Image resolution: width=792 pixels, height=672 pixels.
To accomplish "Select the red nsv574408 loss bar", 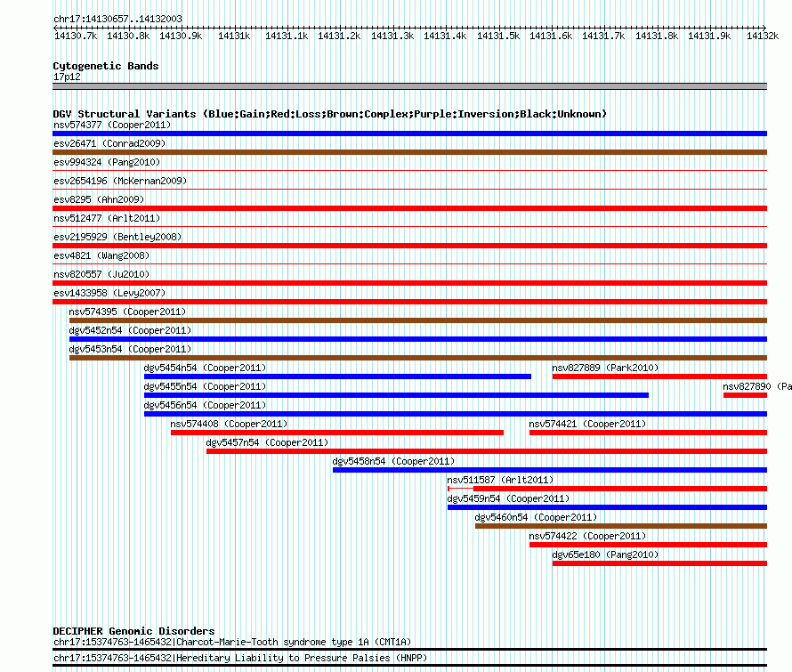I will click(x=337, y=433).
